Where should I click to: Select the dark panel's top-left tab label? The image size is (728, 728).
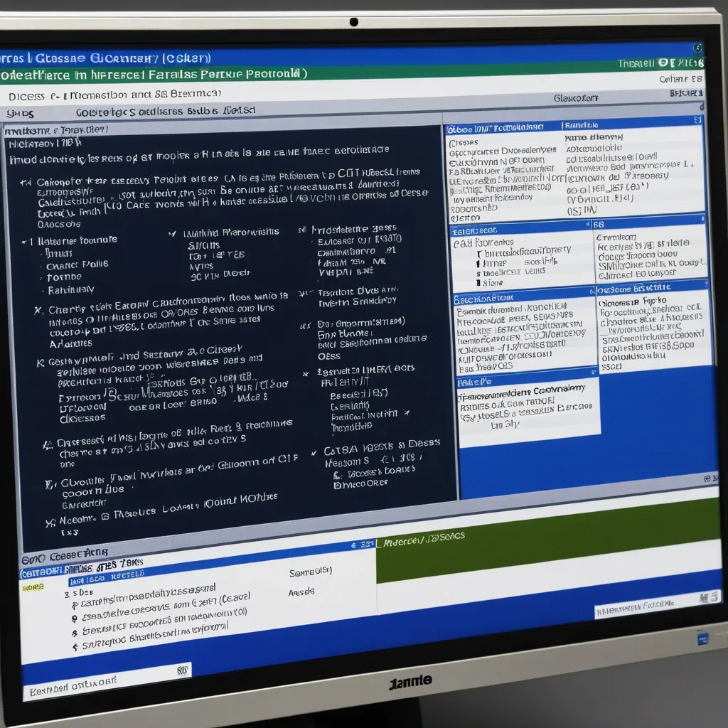pos(57,130)
